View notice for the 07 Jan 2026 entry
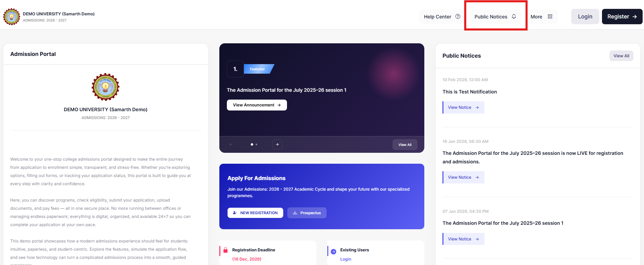This screenshot has width=644, height=265. (463, 239)
